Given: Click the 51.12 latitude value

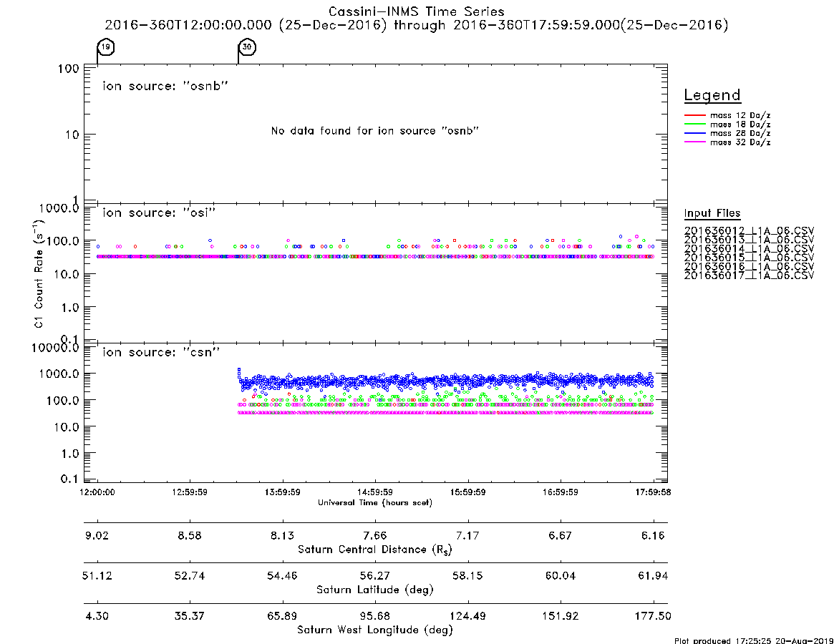Looking at the screenshot, I should (97, 576).
